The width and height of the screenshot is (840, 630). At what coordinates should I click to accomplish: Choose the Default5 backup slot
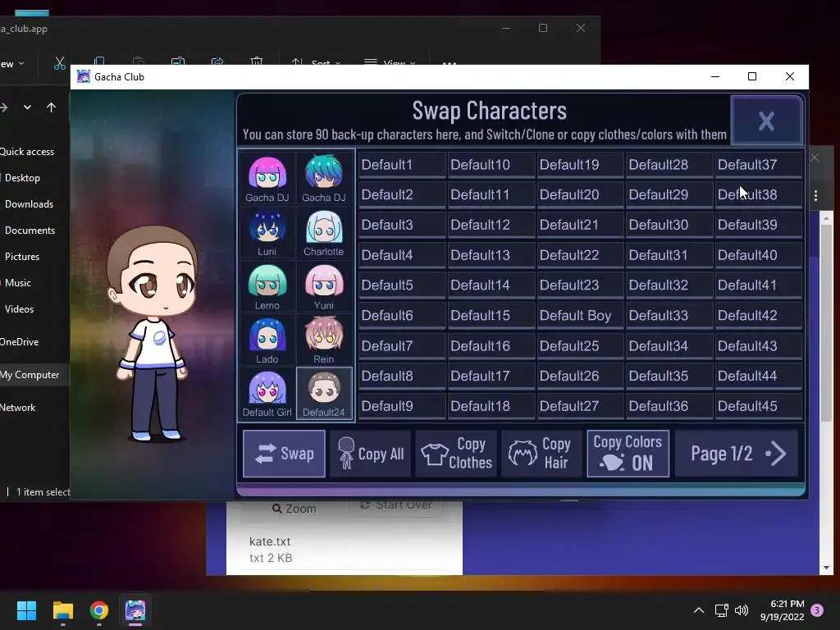[401, 285]
